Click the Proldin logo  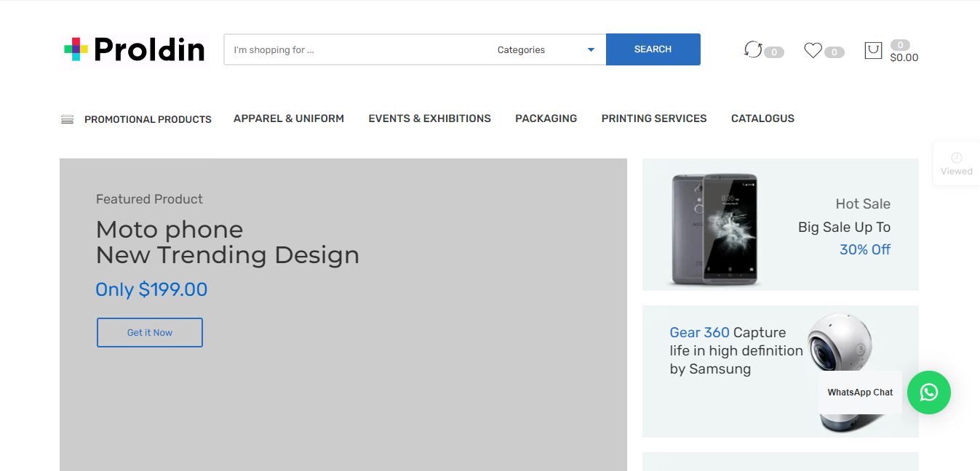[135, 49]
